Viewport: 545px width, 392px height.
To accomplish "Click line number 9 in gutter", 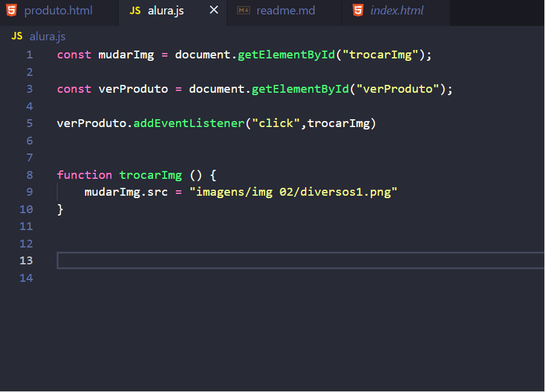I will click(30, 192).
